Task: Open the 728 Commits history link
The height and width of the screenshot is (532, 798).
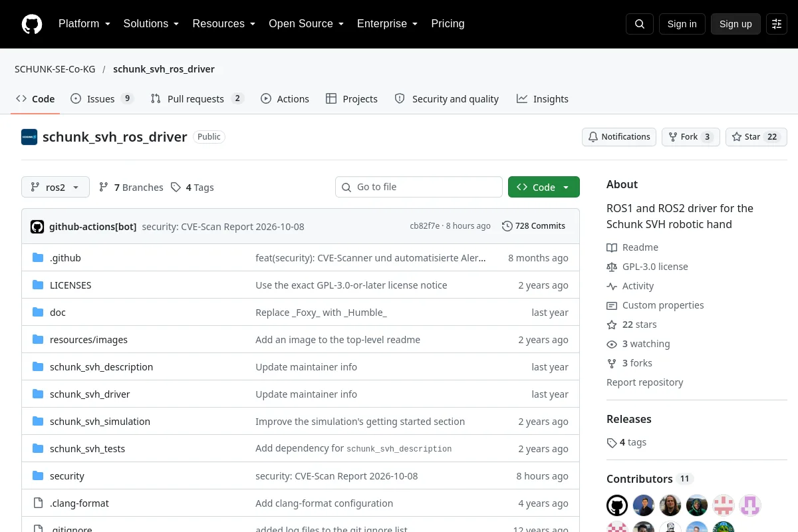Action: pyautogui.click(x=534, y=226)
